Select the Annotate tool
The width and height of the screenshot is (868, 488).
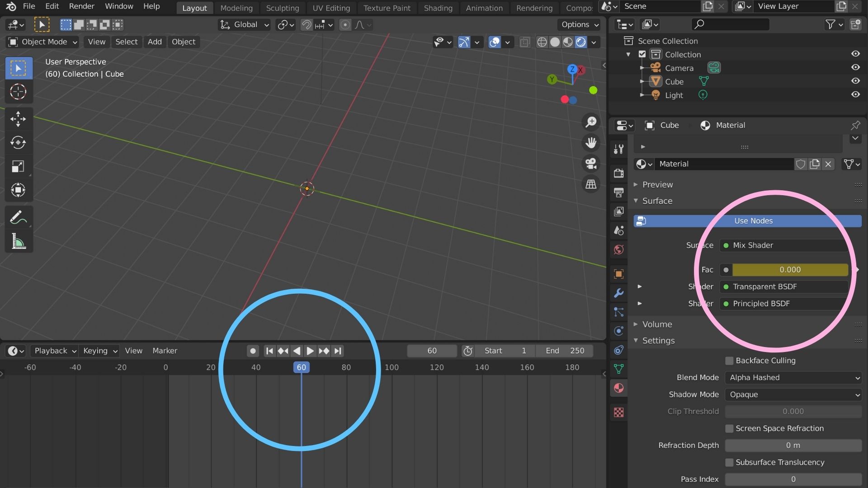point(18,217)
